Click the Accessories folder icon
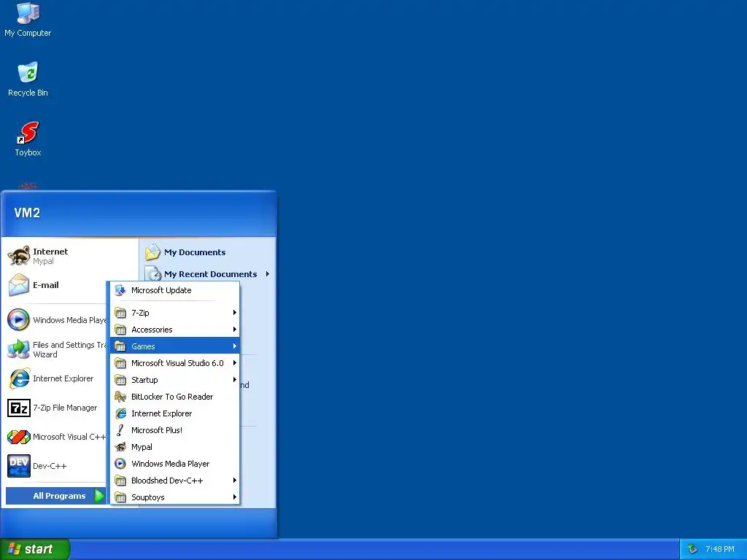The image size is (747, 560). click(x=120, y=330)
